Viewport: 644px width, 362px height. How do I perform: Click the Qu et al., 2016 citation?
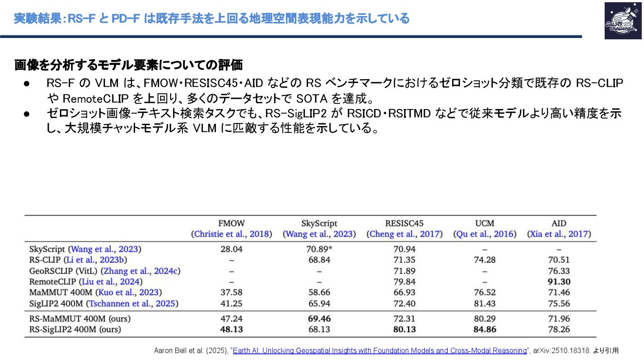pos(485,234)
